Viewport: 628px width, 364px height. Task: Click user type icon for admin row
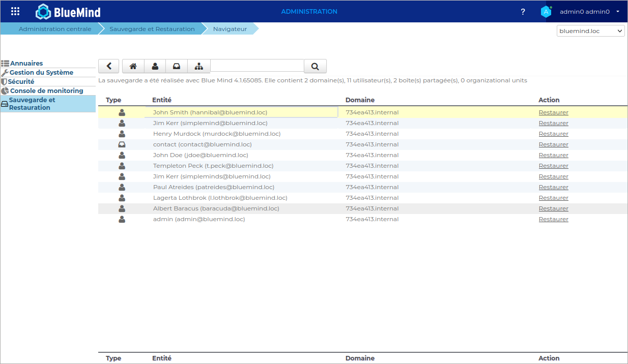[x=122, y=219]
